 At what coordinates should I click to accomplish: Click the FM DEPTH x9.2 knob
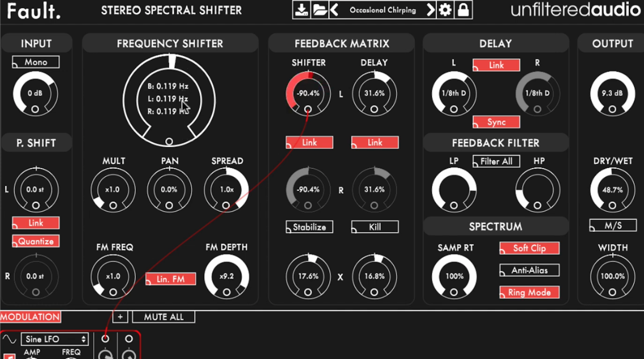[227, 277]
